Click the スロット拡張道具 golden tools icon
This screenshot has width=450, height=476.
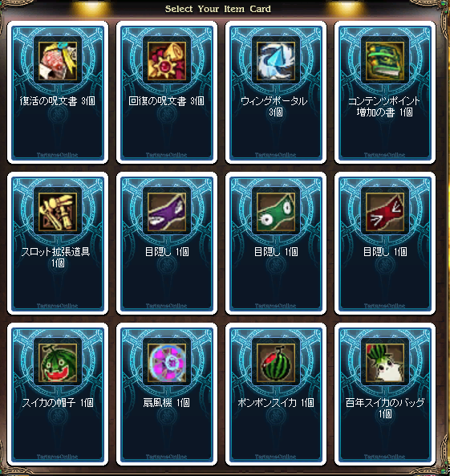(x=58, y=212)
